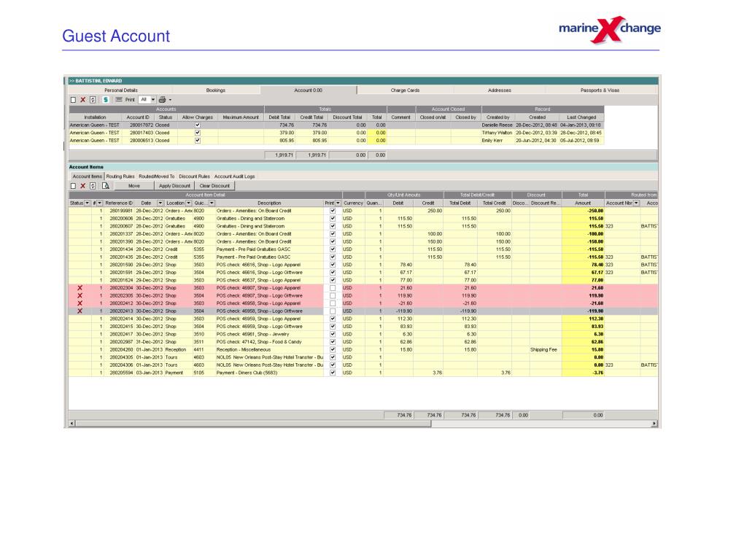747x560 pixels.
Task: Select the Payment - Diners Club (5683) row
Action: click(363, 373)
